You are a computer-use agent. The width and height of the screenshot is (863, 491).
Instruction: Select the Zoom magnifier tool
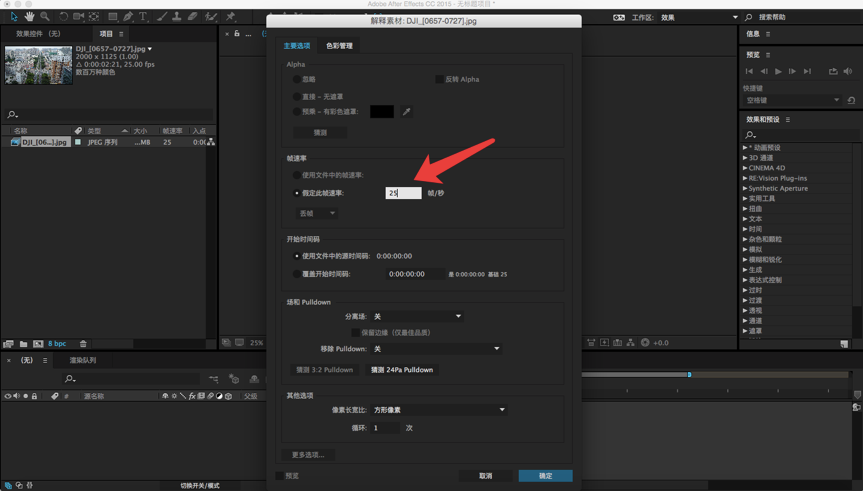pyautogui.click(x=44, y=17)
